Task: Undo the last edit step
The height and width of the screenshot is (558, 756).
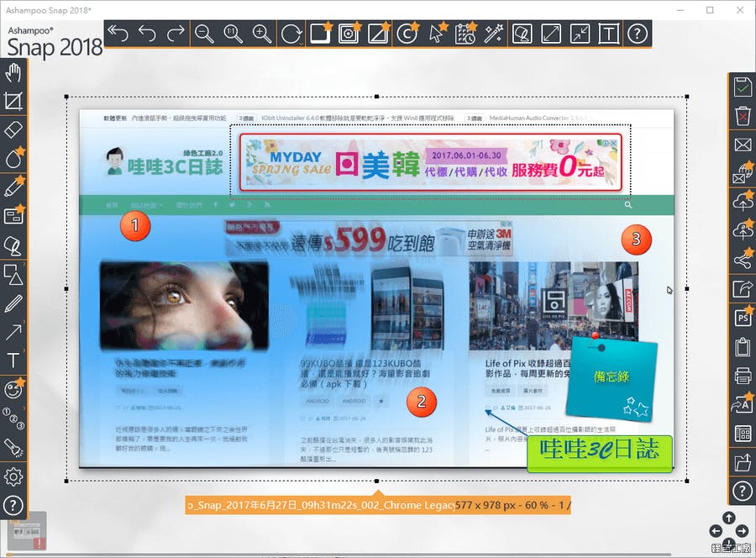Action: click(x=147, y=34)
